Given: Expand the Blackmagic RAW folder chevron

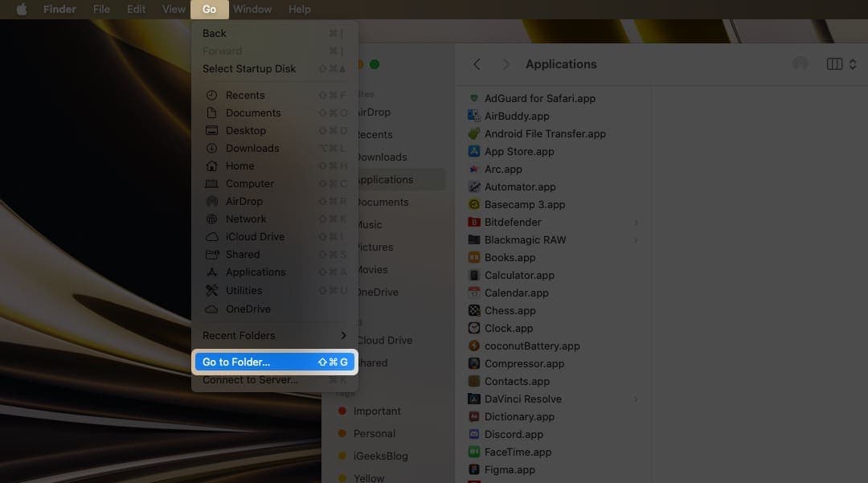Looking at the screenshot, I should [636, 240].
